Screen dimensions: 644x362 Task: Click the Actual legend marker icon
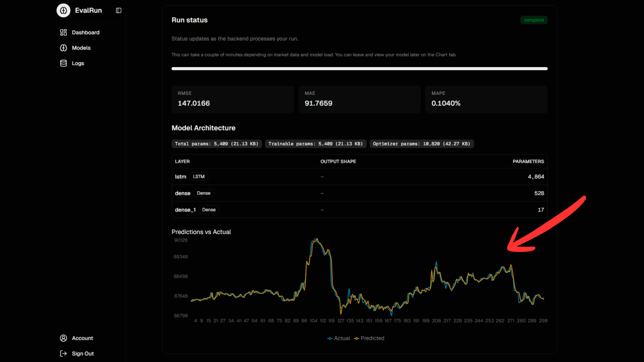[329, 338]
